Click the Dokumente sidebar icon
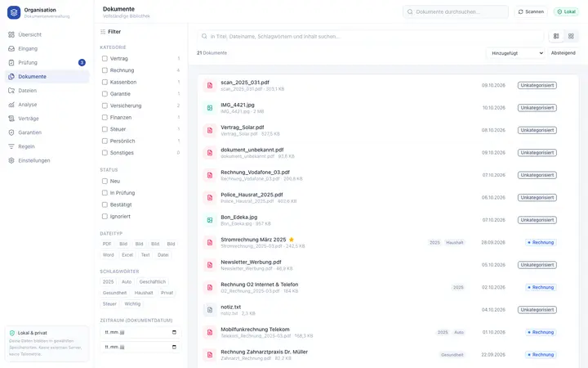The image size is (588, 368). click(x=11, y=77)
